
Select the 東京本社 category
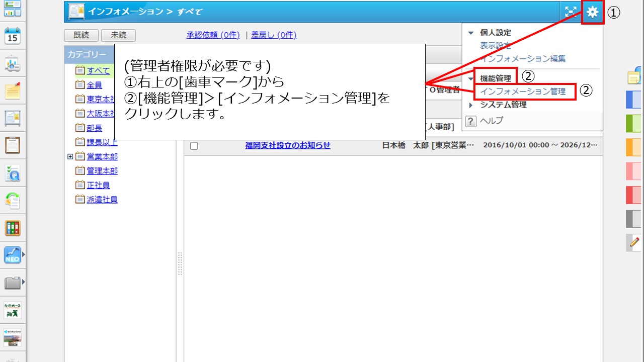pos(101,99)
